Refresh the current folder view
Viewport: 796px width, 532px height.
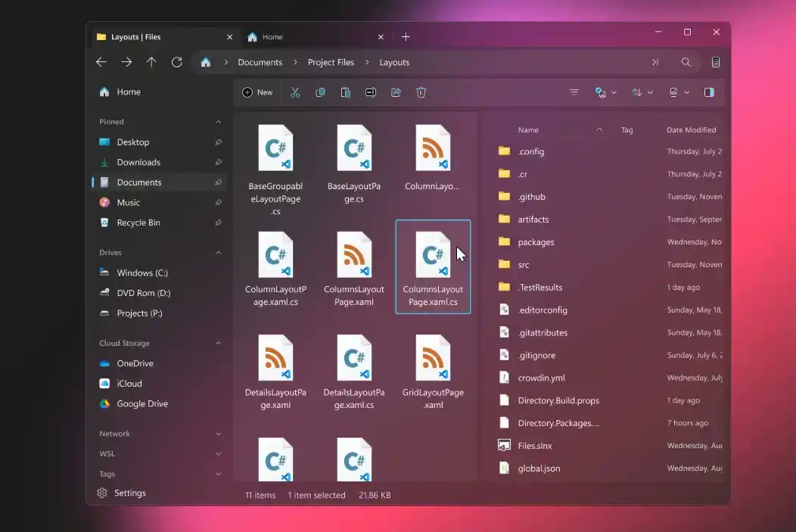tap(176, 62)
